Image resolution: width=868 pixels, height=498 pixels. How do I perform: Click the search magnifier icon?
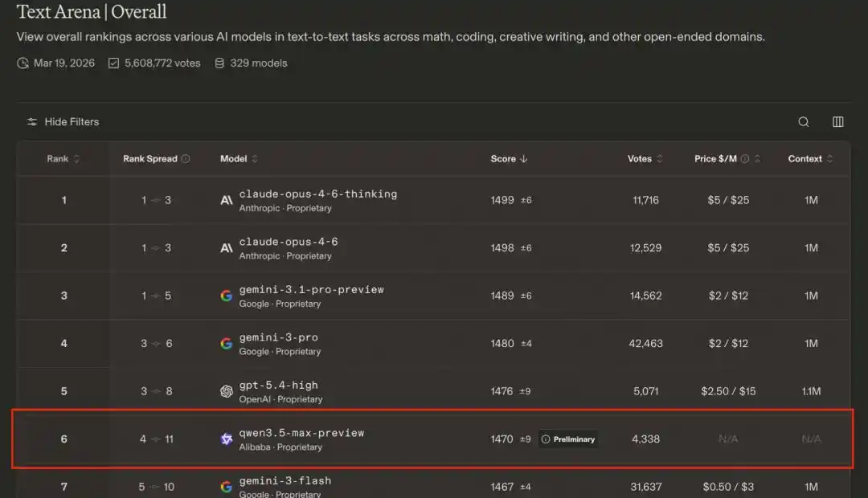[803, 122]
